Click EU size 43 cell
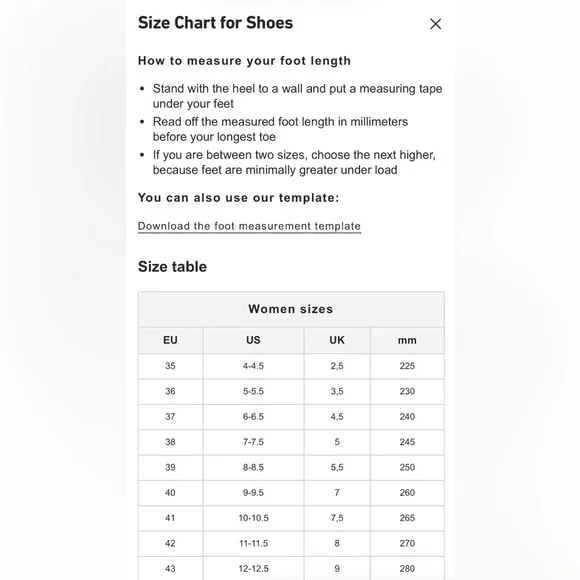Viewport: 580px width, 580px height. pos(171,569)
